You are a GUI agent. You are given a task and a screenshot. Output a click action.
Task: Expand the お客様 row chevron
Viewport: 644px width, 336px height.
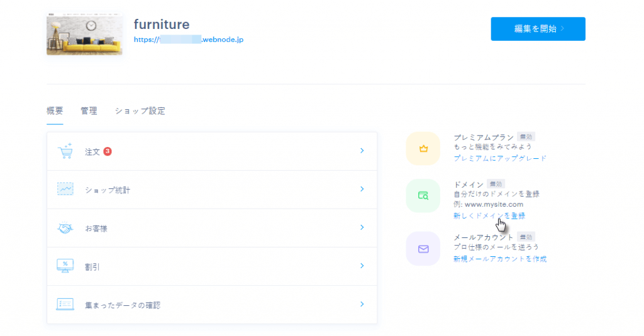(x=362, y=227)
